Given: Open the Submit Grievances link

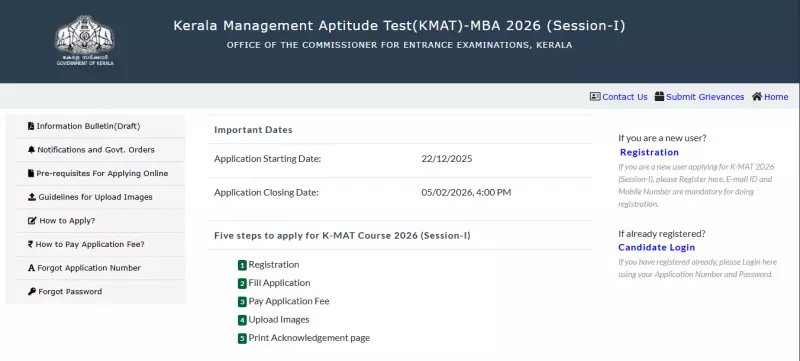Looking at the screenshot, I should click(x=705, y=97).
